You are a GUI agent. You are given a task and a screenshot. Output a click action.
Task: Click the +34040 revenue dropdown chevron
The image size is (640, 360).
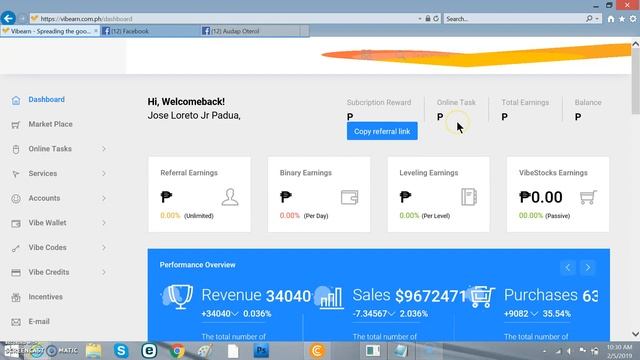(x=235, y=314)
